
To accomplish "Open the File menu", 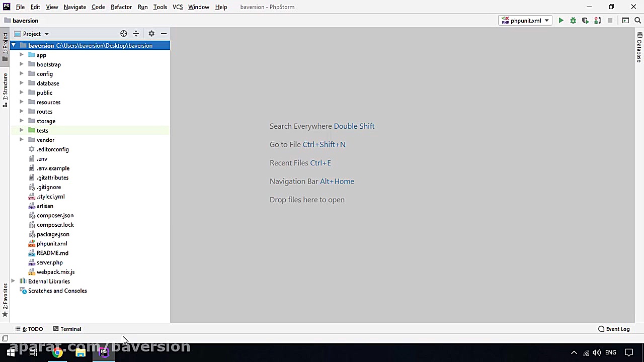I will point(20,7).
